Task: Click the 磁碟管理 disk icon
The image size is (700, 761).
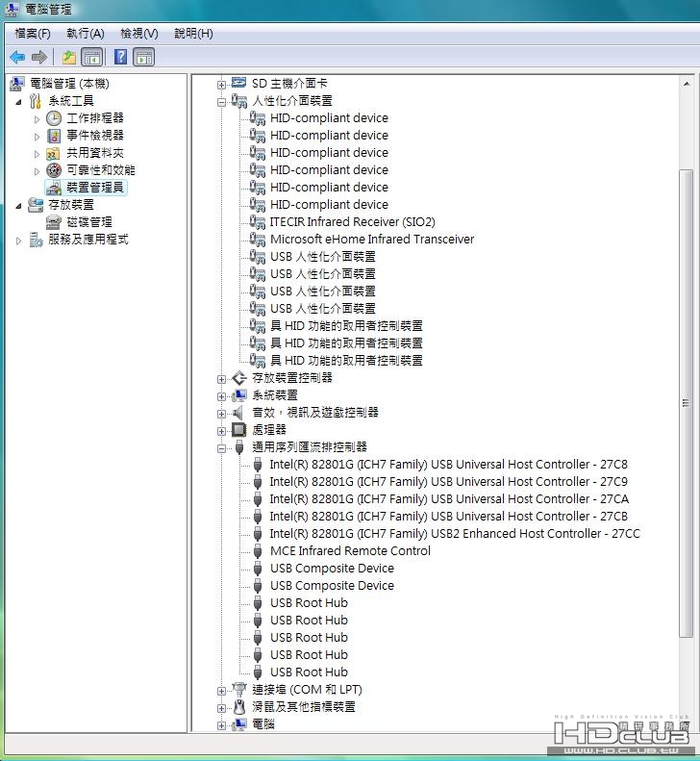Action: pyautogui.click(x=54, y=222)
